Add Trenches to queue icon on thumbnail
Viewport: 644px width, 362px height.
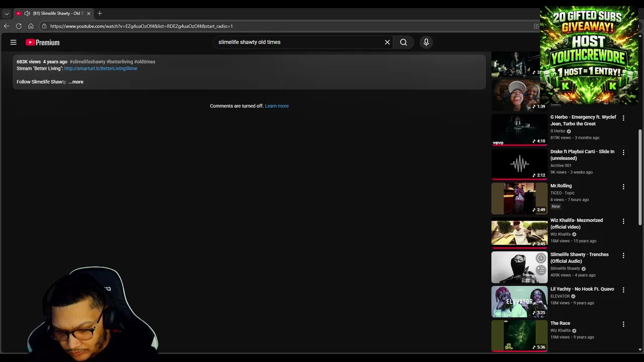(x=541, y=270)
